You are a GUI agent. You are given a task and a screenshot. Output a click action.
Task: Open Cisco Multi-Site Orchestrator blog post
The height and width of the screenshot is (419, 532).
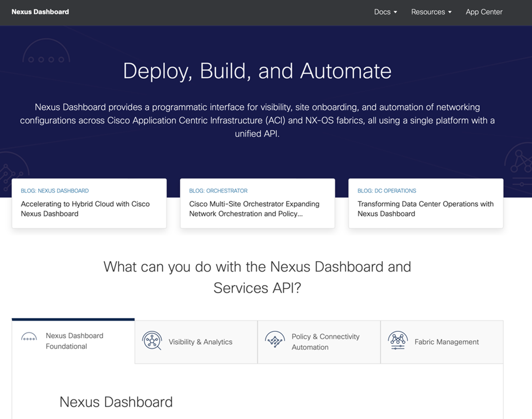254,208
